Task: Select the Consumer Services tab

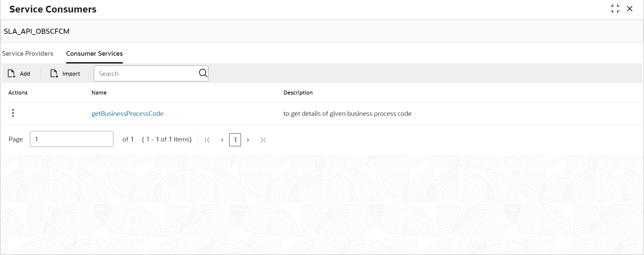Action: point(95,53)
